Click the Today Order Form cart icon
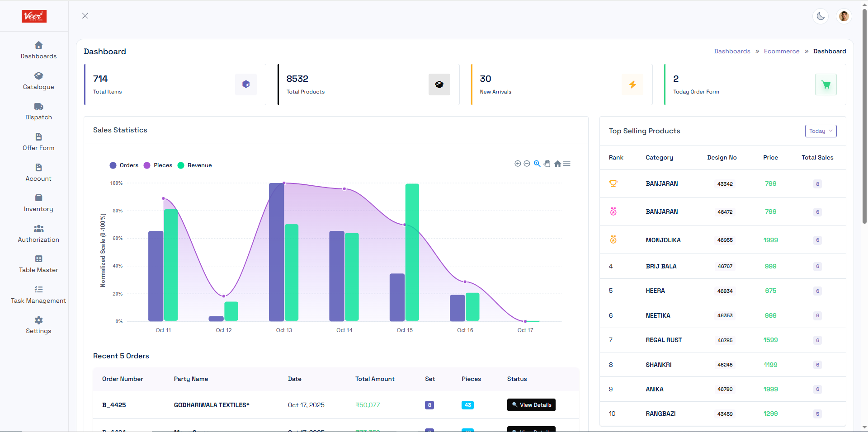The height and width of the screenshot is (432, 868). [x=826, y=85]
